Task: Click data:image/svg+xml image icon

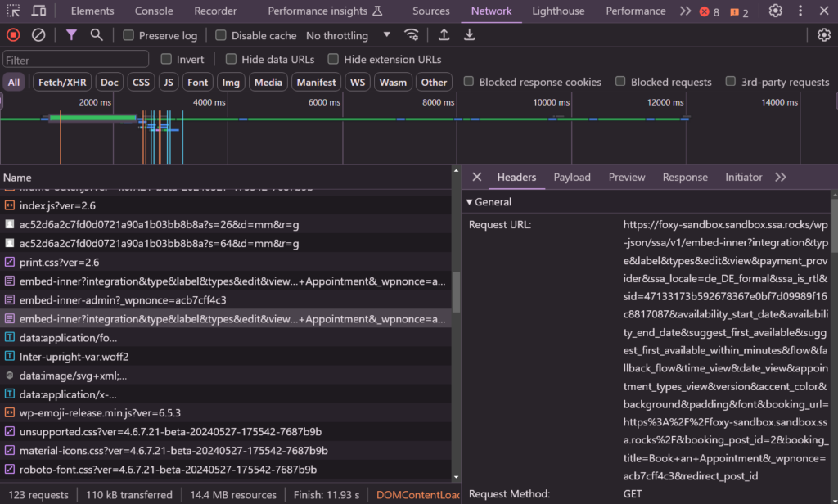Action: click(10, 376)
